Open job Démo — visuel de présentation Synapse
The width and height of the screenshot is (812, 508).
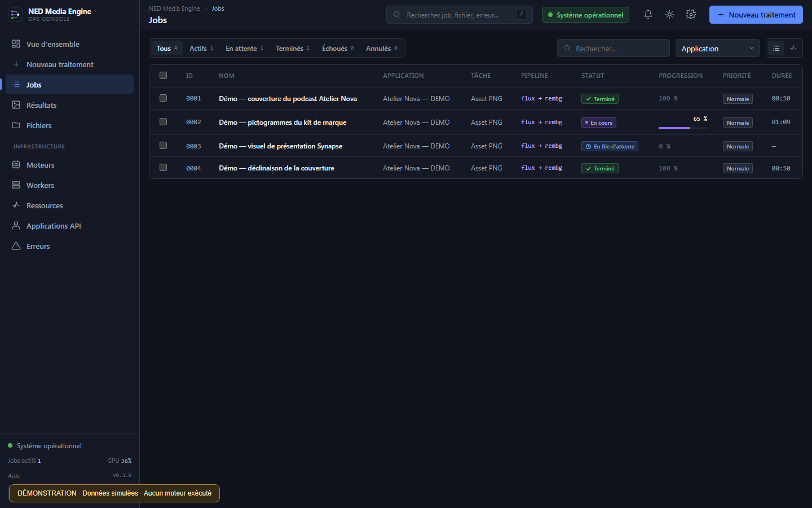[281, 146]
